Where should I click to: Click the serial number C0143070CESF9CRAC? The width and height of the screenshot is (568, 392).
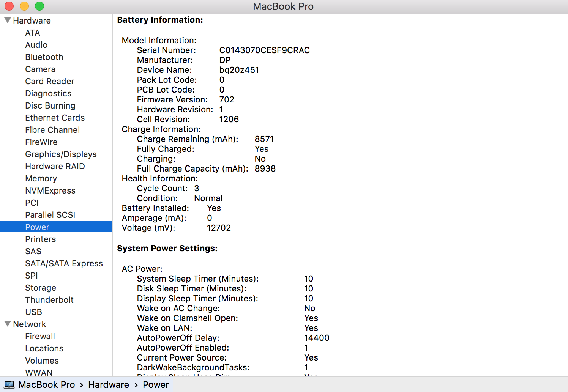click(265, 50)
